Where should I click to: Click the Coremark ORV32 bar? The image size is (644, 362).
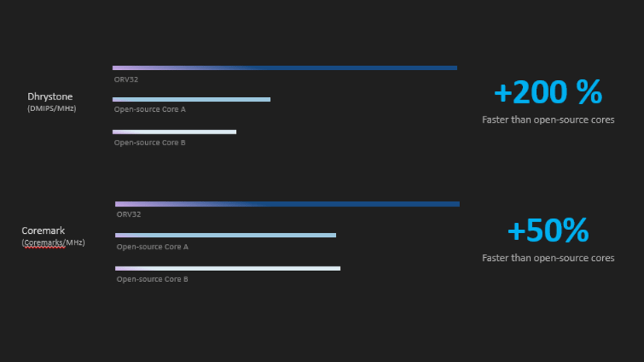pyautogui.click(x=287, y=204)
